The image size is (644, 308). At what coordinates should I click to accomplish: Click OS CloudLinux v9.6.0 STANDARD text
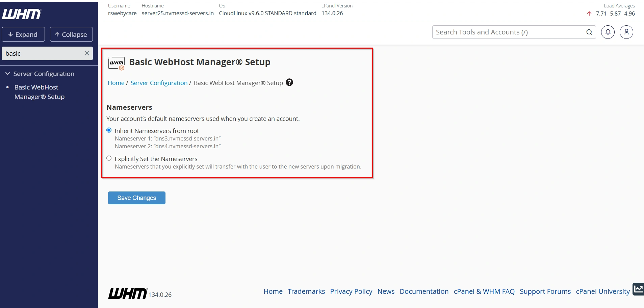coord(268,13)
